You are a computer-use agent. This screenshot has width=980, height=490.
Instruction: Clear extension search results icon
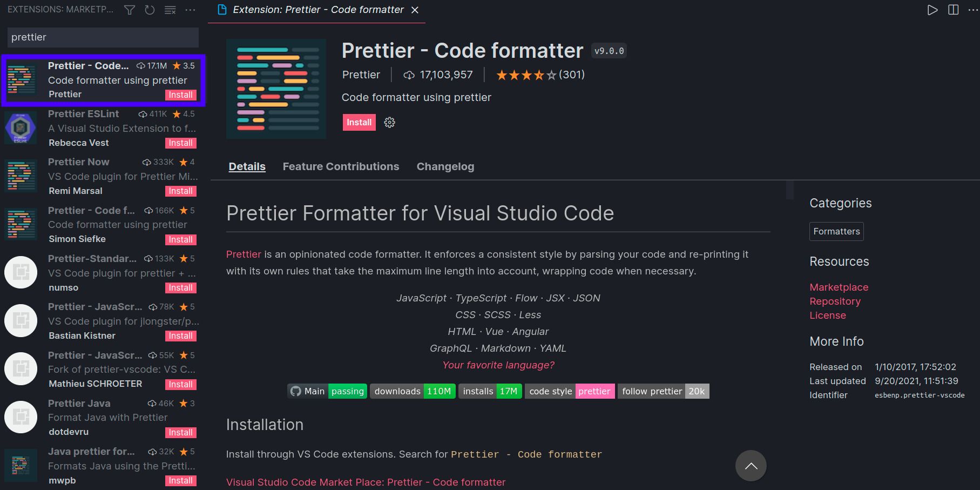point(170,10)
